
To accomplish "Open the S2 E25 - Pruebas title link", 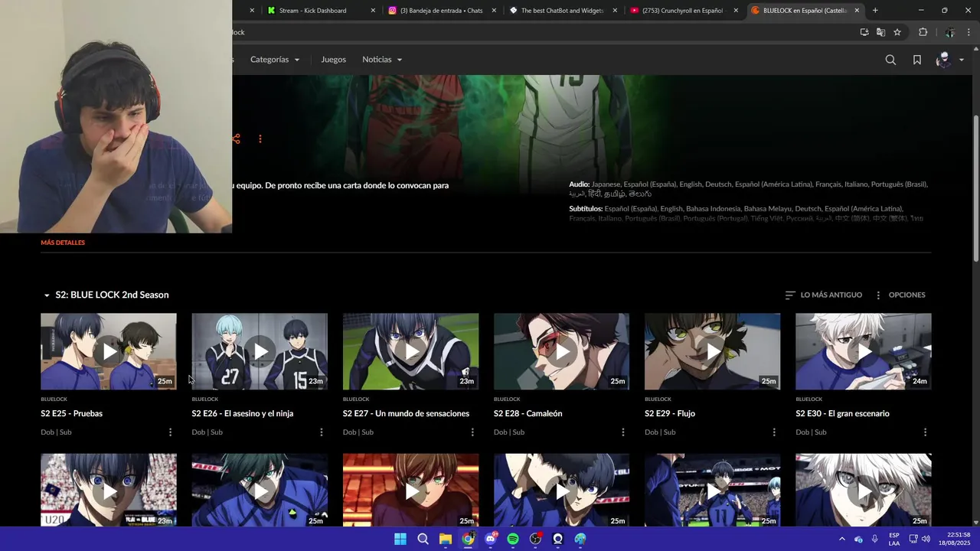I will (71, 413).
